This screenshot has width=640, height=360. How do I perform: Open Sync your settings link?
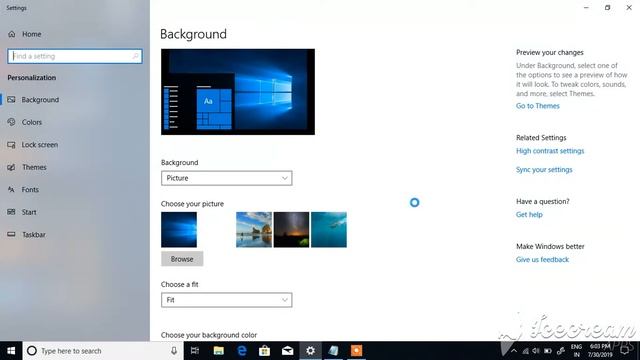(x=544, y=169)
